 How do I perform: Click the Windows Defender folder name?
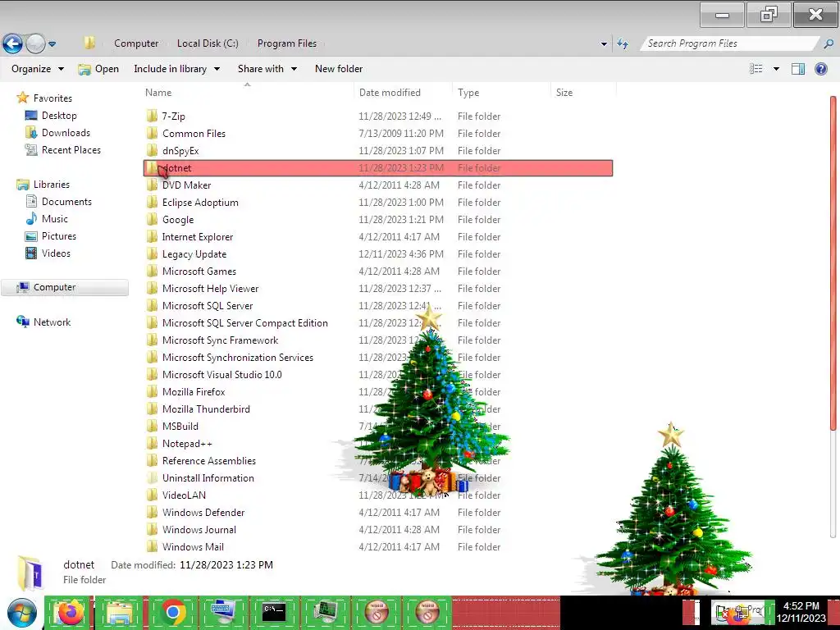coord(203,512)
